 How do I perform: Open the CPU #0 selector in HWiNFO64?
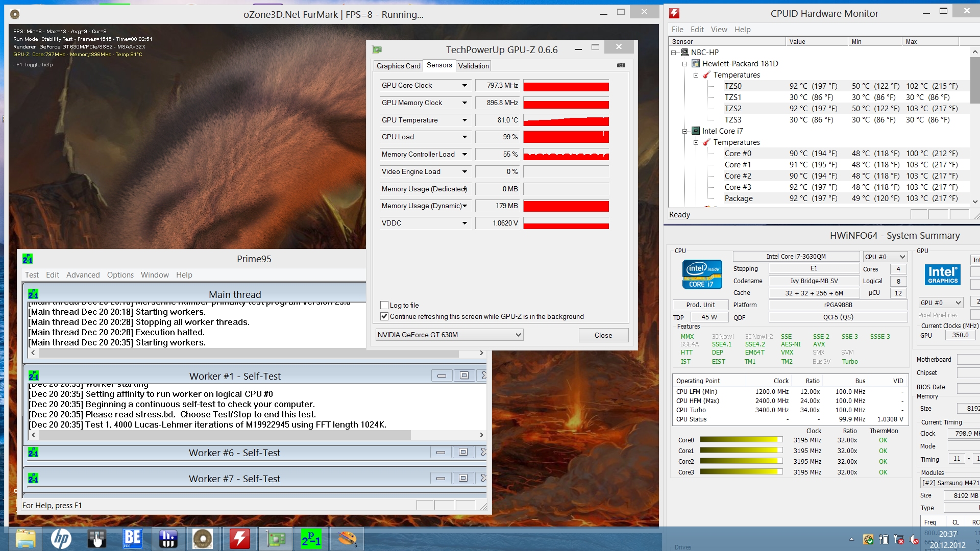(x=885, y=257)
